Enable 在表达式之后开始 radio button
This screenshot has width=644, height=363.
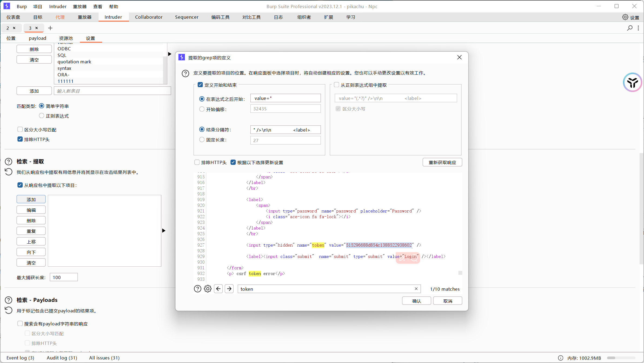(202, 98)
